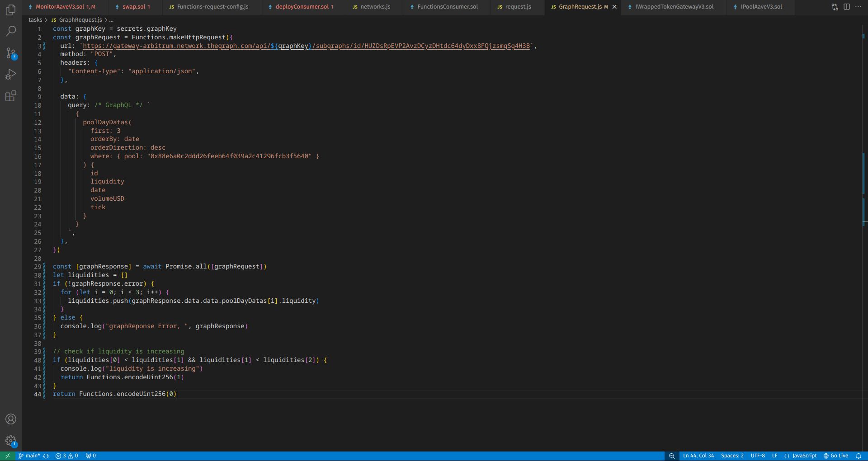Open the Explorer view in activity bar
Viewport: 868px width, 461px height.
coord(10,10)
